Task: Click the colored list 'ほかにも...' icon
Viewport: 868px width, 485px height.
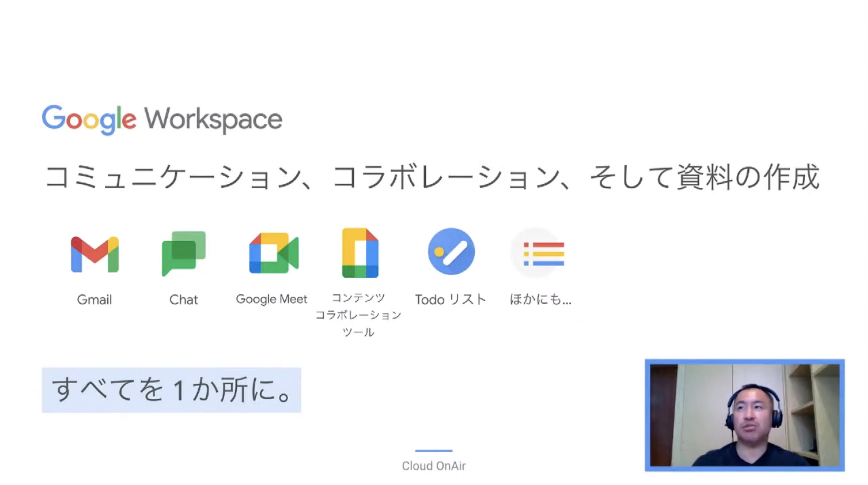Action: pyautogui.click(x=538, y=253)
